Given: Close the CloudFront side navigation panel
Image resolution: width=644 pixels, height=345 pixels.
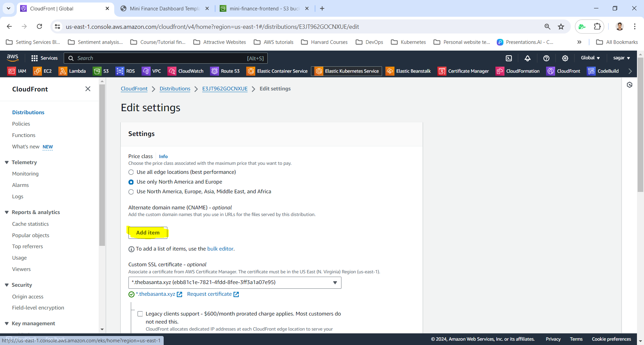Looking at the screenshot, I should (88, 89).
